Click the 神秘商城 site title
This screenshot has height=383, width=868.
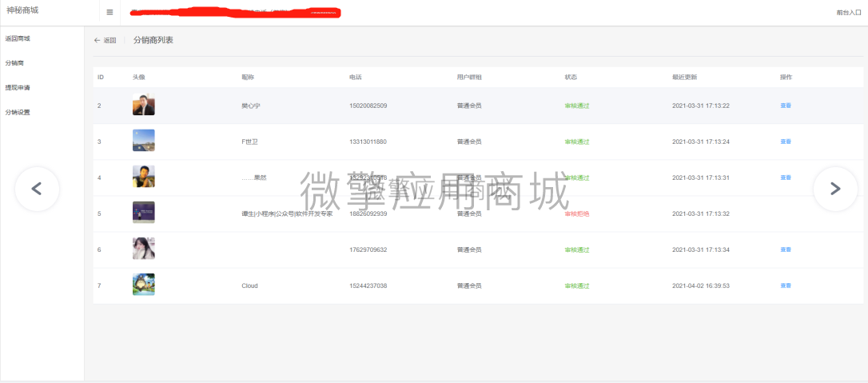(22, 10)
